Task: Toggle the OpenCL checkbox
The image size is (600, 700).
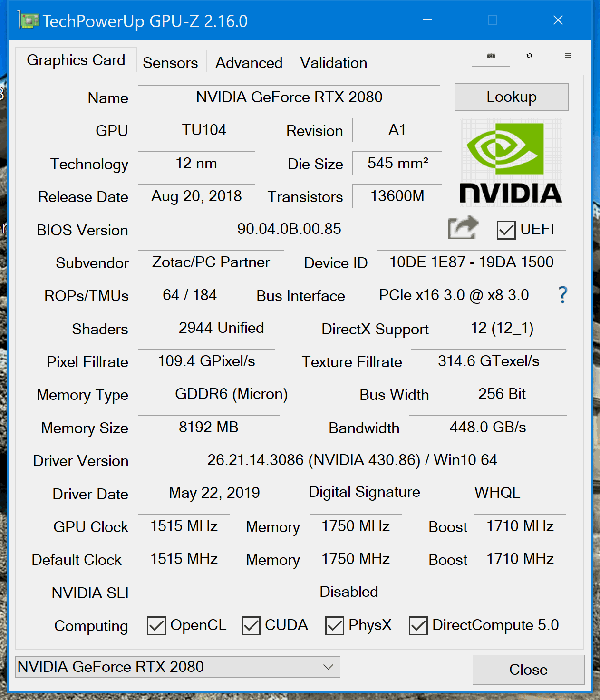Action: pyautogui.click(x=156, y=626)
